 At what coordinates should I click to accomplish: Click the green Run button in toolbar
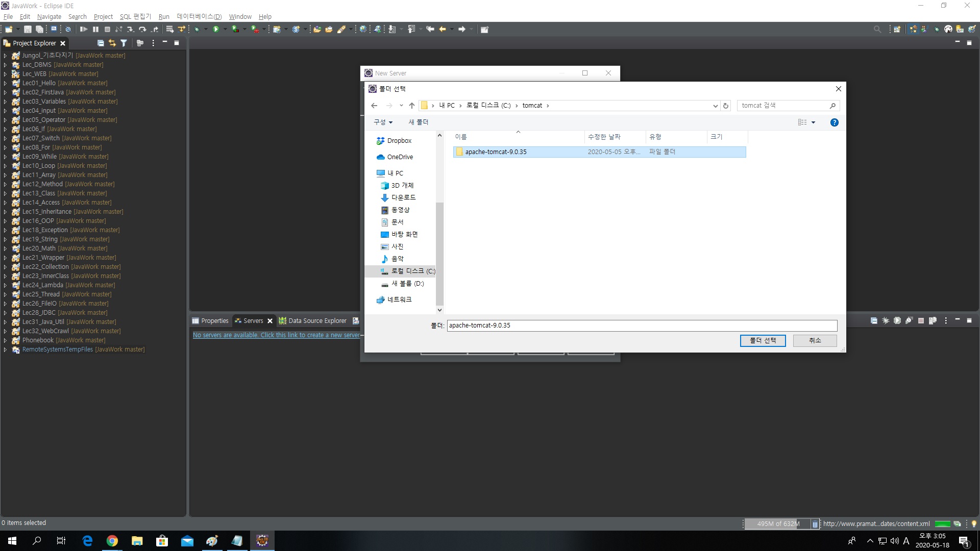click(216, 30)
